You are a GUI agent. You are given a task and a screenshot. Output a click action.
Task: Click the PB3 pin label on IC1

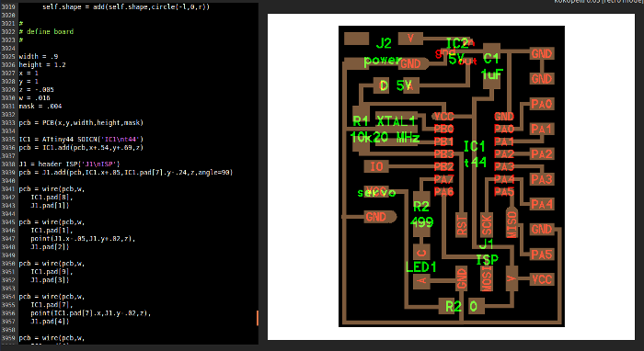444,154
